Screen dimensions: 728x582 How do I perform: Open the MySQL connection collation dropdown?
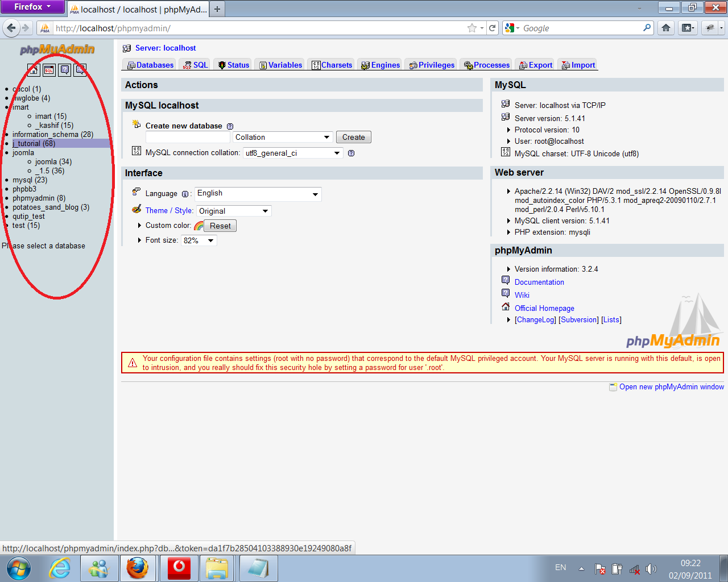click(x=293, y=153)
